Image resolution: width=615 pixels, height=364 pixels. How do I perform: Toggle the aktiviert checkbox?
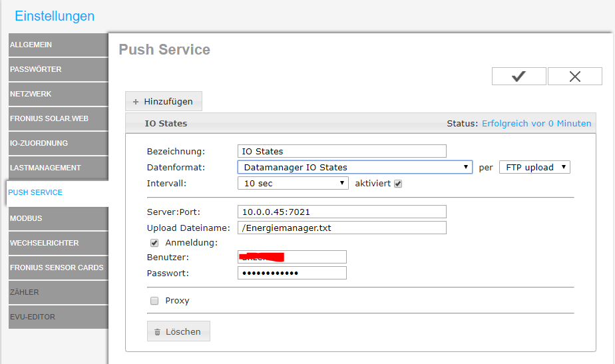pyautogui.click(x=398, y=183)
